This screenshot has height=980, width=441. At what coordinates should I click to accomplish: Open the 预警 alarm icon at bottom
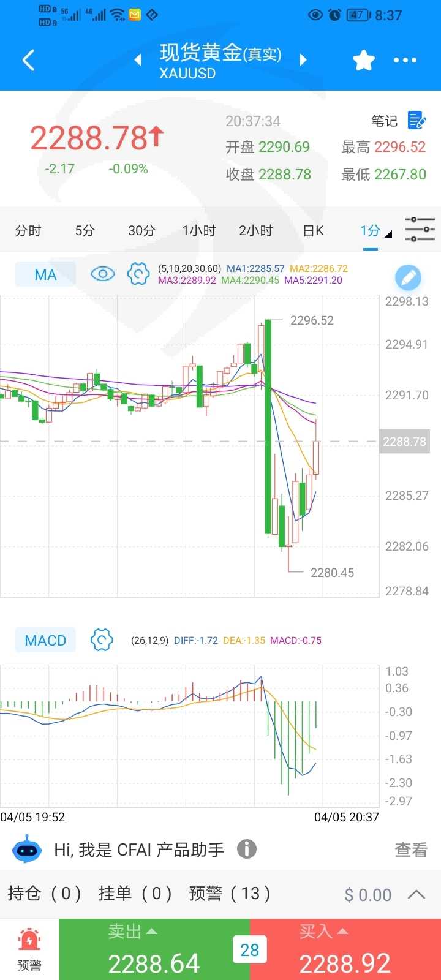pyautogui.click(x=29, y=949)
